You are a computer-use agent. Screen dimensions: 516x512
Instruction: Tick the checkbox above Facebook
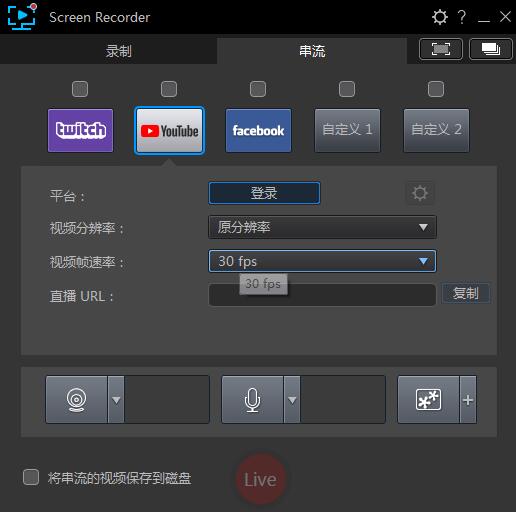point(258,89)
